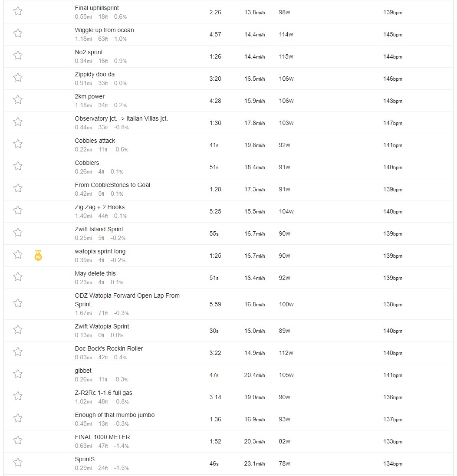This screenshot has width=457, height=476.
Task: Click star next to FINAL 1000 METER
Action: (x=18, y=440)
